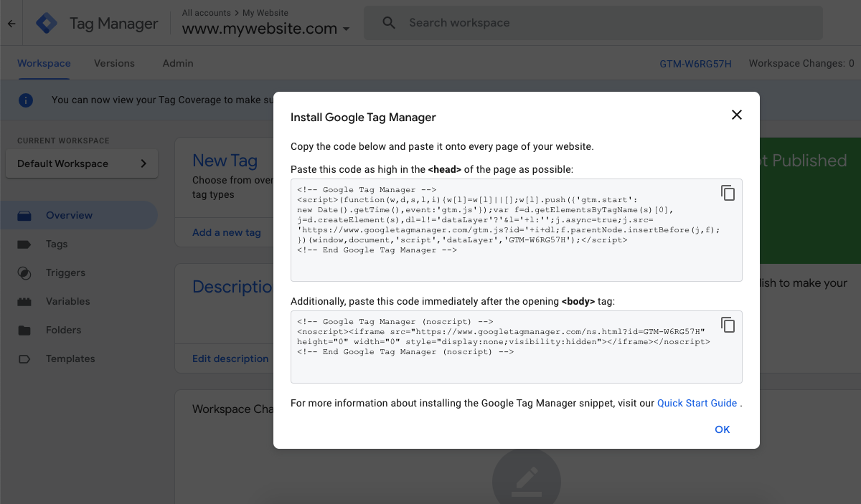The height and width of the screenshot is (504, 861).
Task: Switch to the Versions tab
Action: [x=114, y=63]
